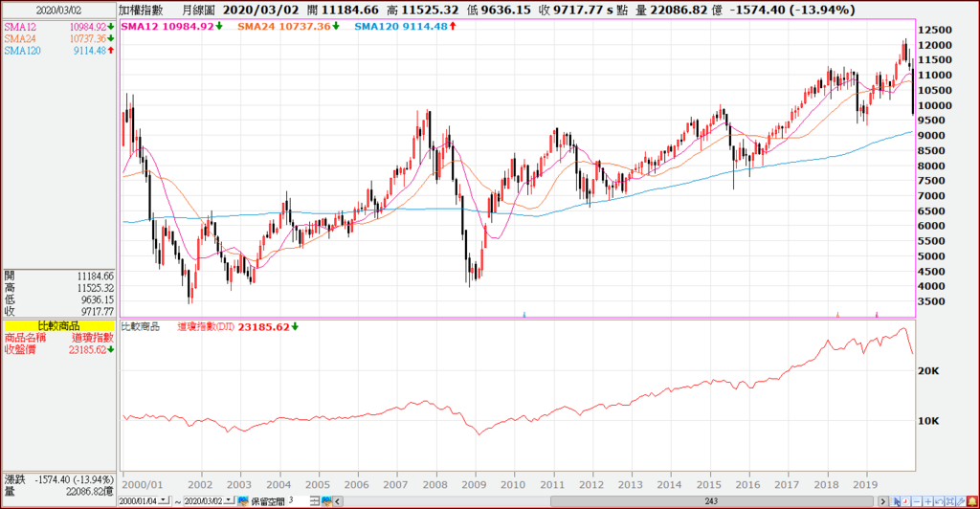Click the fit-to-screen frame icon
The height and width of the screenshot is (509, 980).
click(950, 501)
